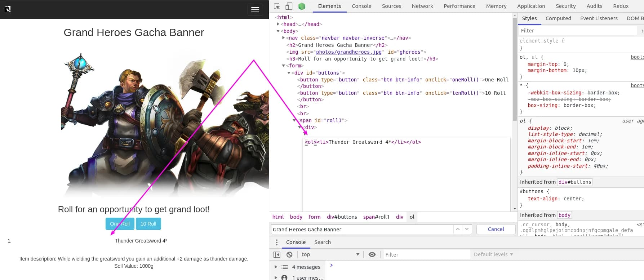Open the green Node.js DevTools icon

tap(302, 6)
